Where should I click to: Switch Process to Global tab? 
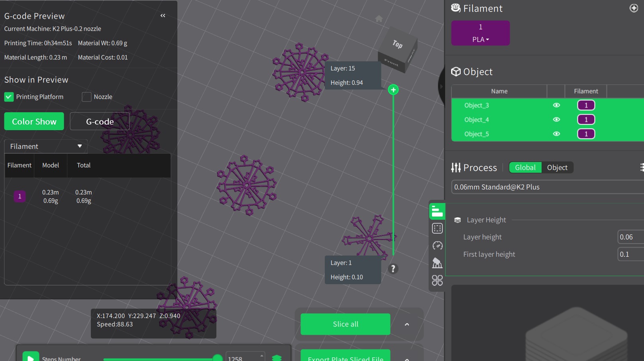coord(525,168)
